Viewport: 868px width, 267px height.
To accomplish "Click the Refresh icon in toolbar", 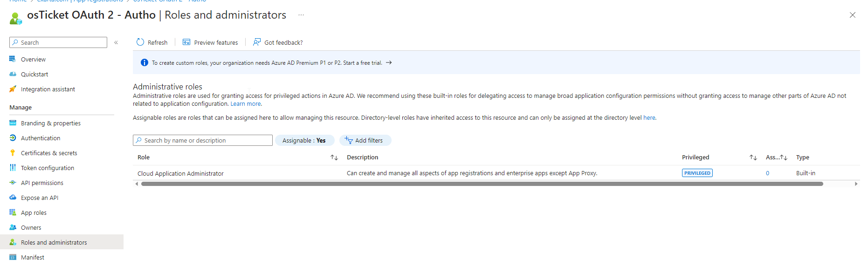I will pos(140,42).
